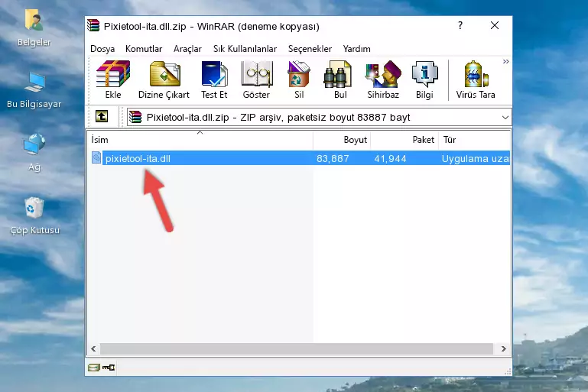Select the Çöp Kutusu recycle bin

[34, 215]
